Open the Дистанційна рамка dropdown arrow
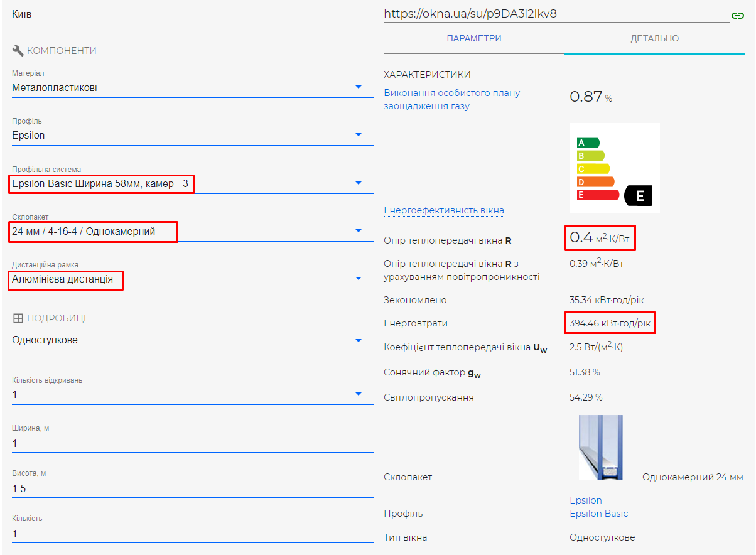Screen dimensions: 756x555 pyautogui.click(x=359, y=278)
